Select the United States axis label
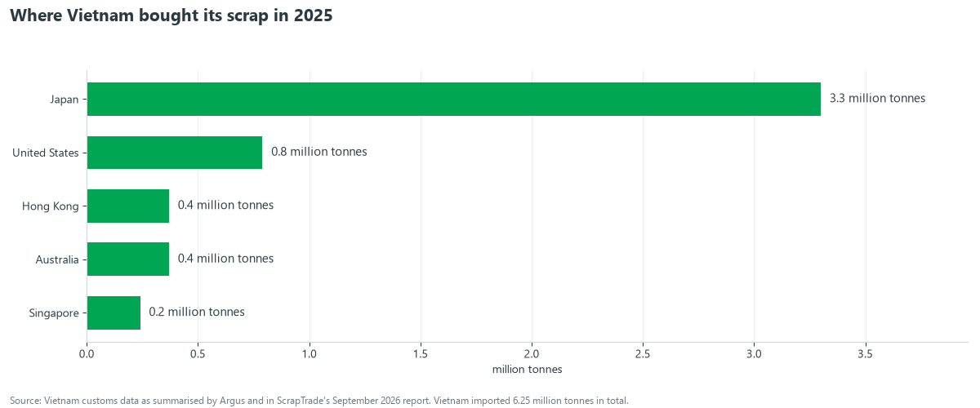The image size is (980, 408). (x=46, y=153)
